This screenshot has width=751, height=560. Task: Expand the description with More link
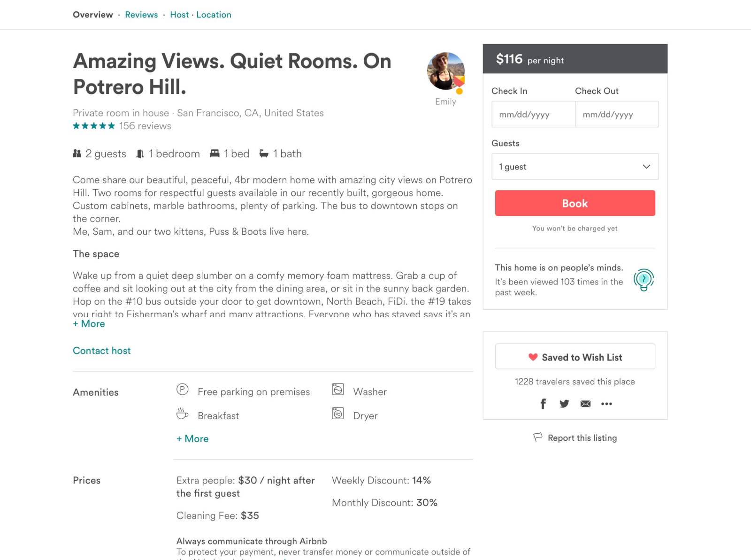89,324
